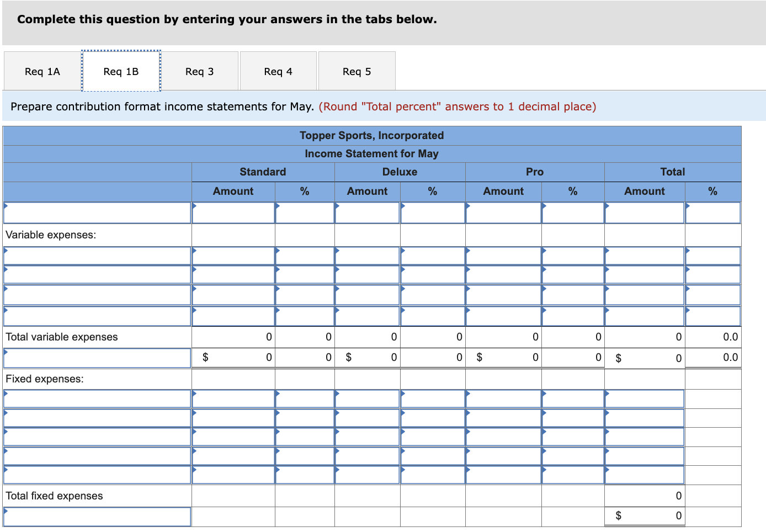This screenshot has height=532, width=766.
Task: Click the Income Statement for May title
Action: (372, 153)
